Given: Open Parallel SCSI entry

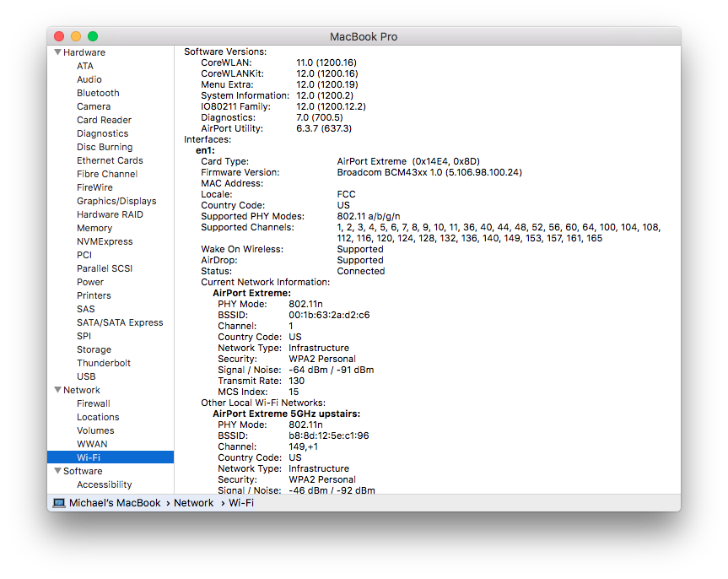Looking at the screenshot, I should [105, 268].
